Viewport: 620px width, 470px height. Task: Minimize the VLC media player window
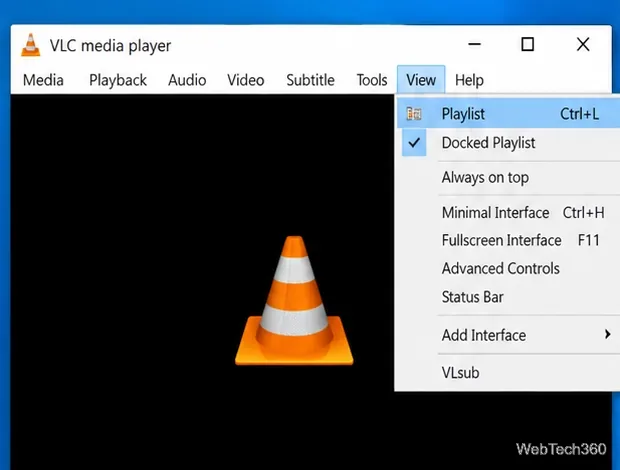click(x=474, y=44)
